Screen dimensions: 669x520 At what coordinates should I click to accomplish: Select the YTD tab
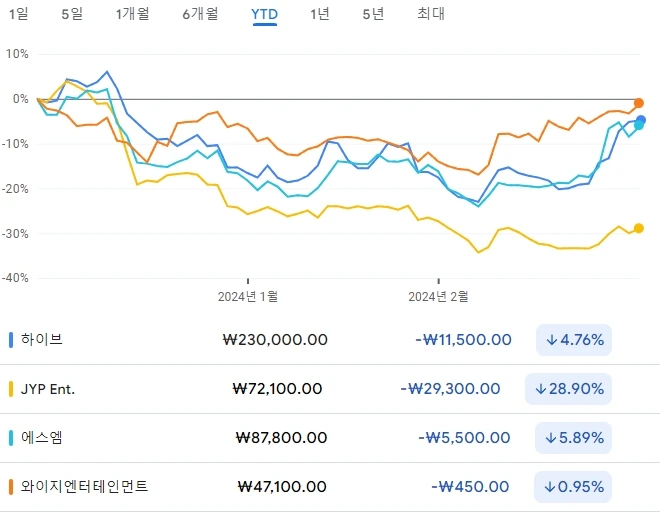click(265, 14)
